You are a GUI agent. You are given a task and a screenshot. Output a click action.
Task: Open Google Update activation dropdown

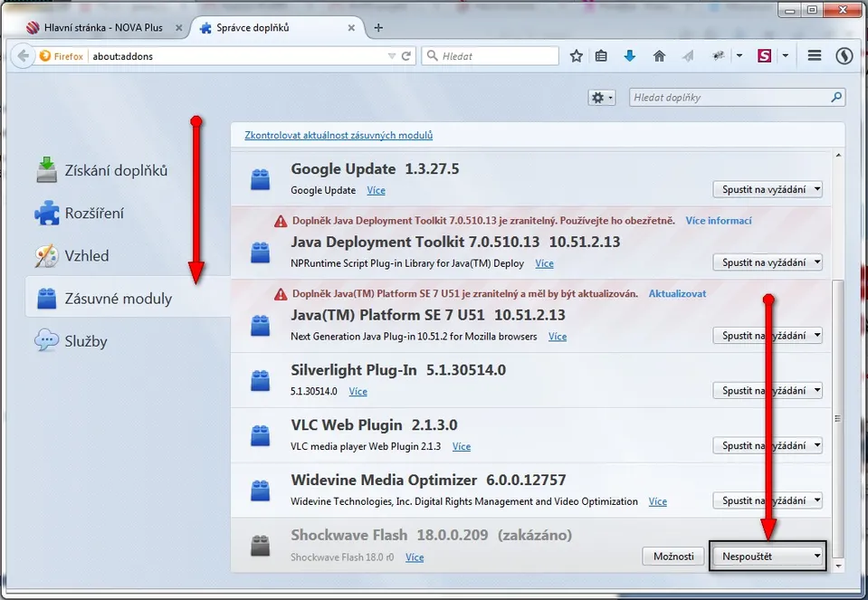point(768,189)
